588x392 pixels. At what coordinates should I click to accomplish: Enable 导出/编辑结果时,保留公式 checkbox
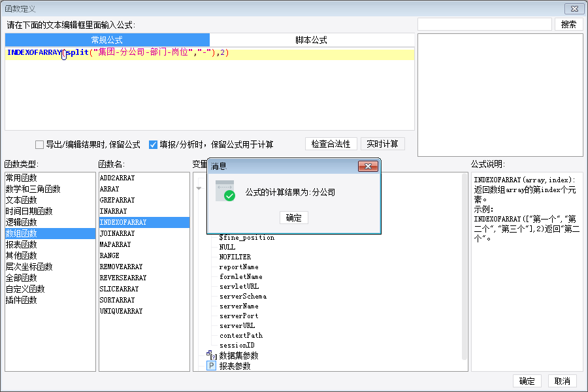pyautogui.click(x=39, y=144)
